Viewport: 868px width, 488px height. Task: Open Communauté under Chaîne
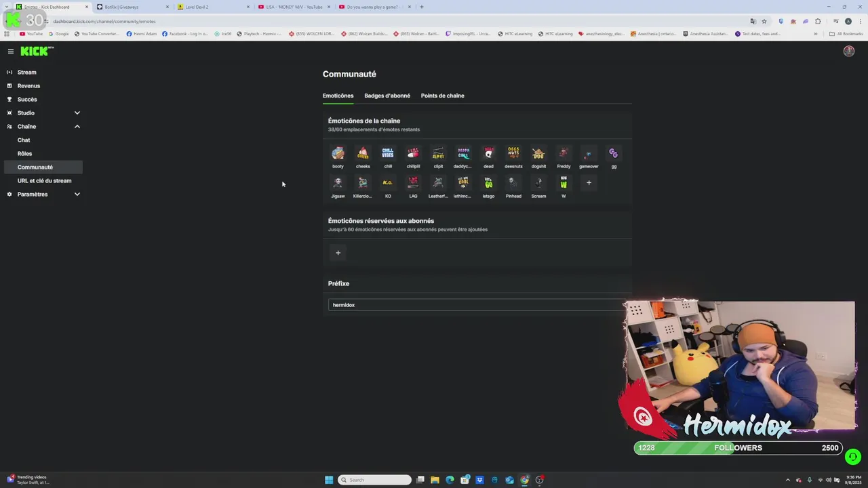point(43,167)
